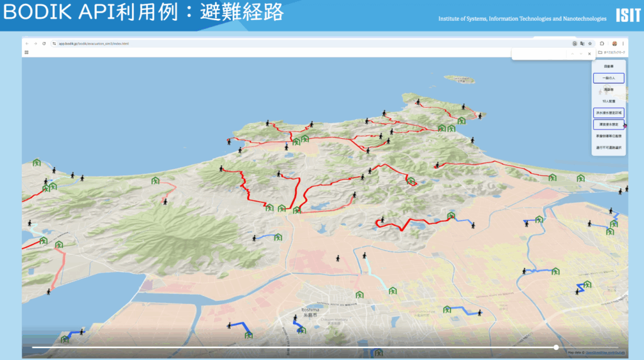Click the OpenStreetMap contributors link
Image resolution: width=644 pixels, height=360 pixels.
(x=605, y=352)
